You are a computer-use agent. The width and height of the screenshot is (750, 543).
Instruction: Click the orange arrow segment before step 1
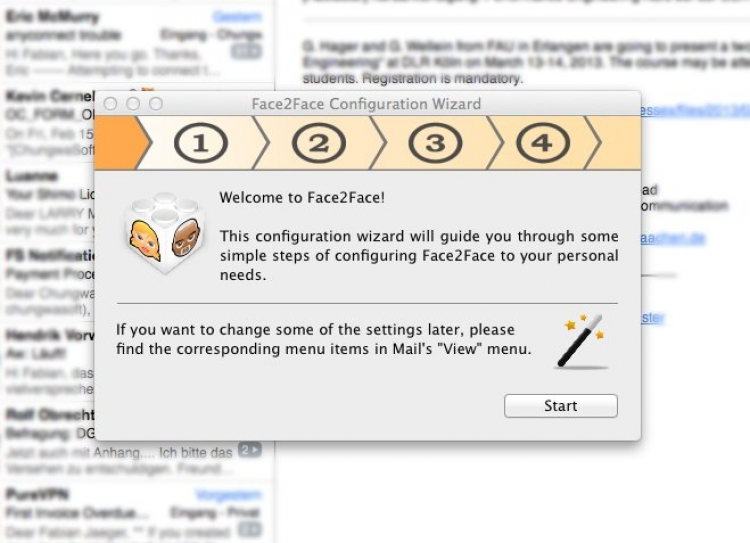[x=120, y=144]
